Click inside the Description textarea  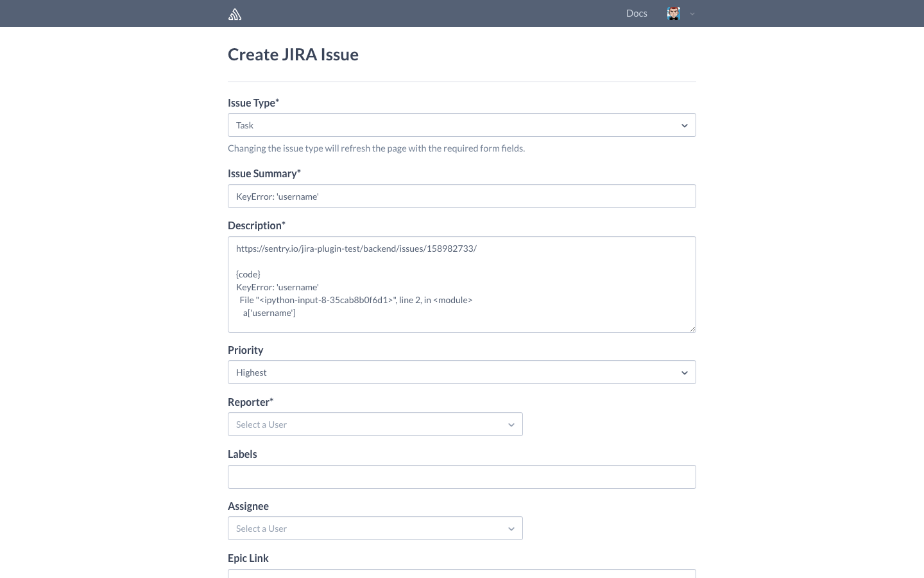point(462,285)
